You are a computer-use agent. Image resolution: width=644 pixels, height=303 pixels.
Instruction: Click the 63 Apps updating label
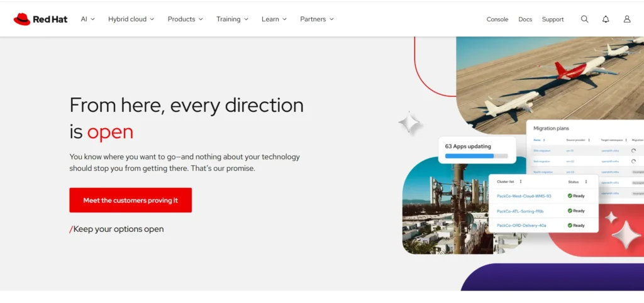[468, 146]
